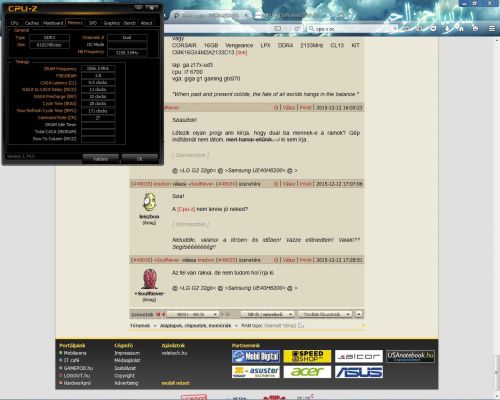Go to the Home page icon
Screen dimensions: 500x400
461,29
